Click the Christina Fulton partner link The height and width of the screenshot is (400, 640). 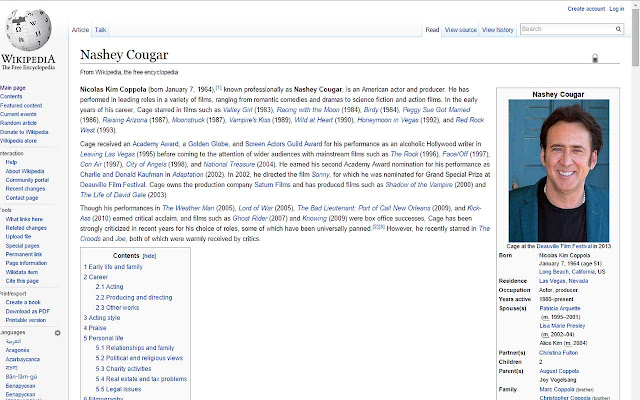pyautogui.click(x=558, y=353)
